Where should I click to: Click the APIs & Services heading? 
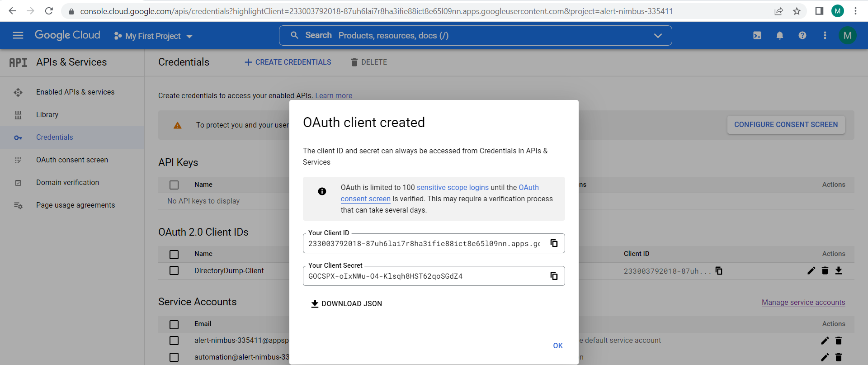(71, 62)
